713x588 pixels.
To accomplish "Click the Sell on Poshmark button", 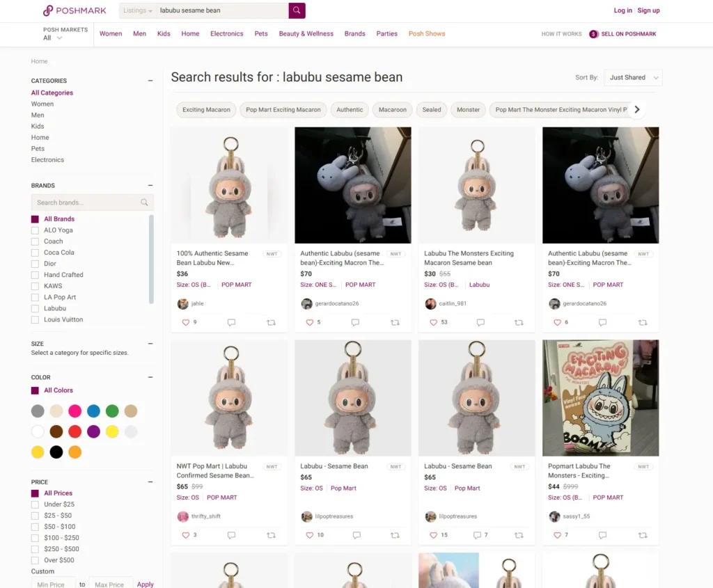I will pyautogui.click(x=622, y=33).
